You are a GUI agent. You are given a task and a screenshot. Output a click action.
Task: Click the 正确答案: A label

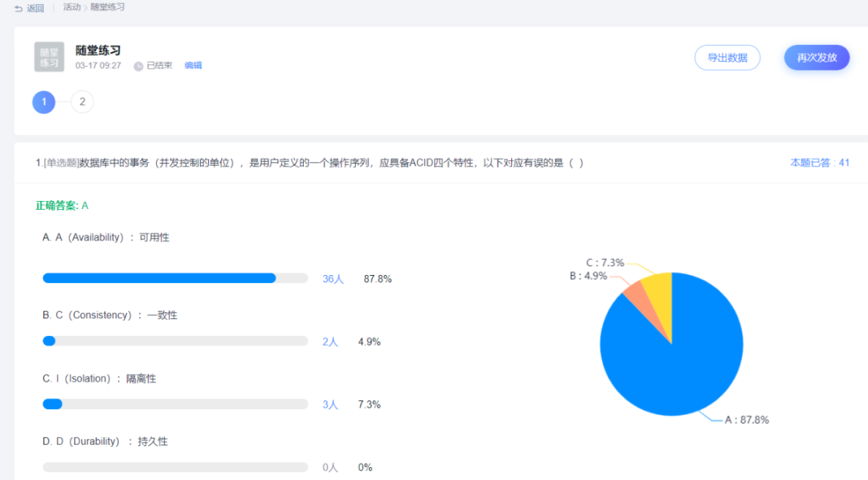[62, 205]
